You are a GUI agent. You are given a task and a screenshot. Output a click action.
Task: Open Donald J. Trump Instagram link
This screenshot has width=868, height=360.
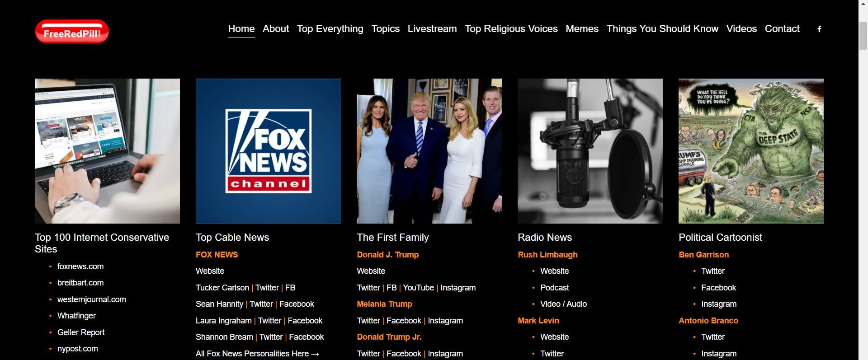coord(458,288)
